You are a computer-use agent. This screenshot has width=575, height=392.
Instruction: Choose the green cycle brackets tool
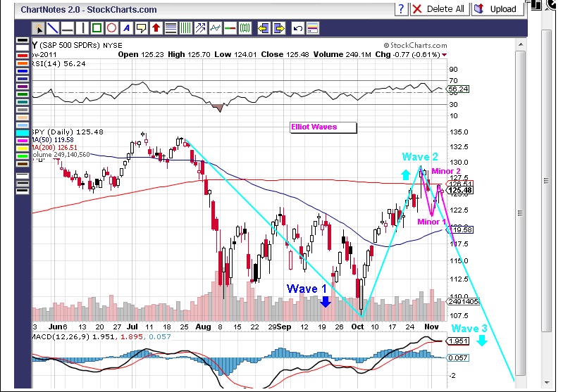click(x=245, y=28)
